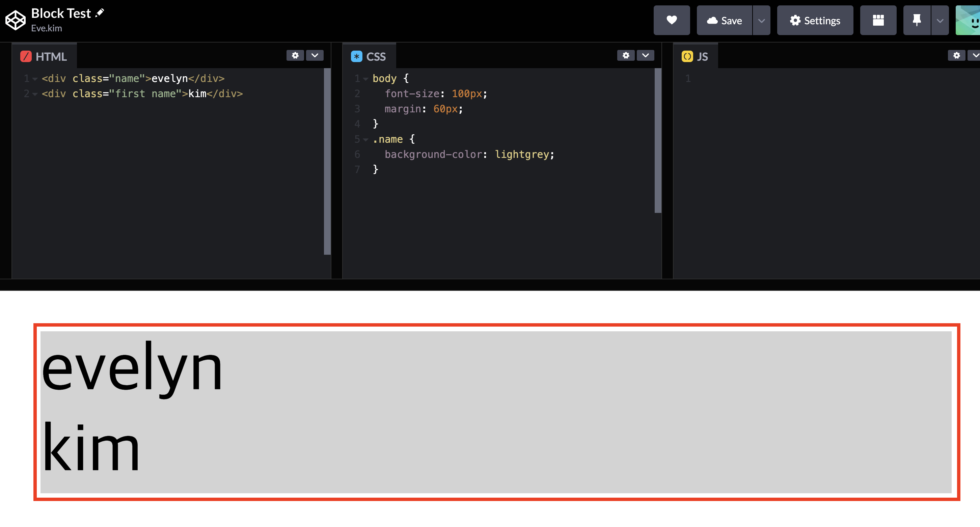This screenshot has width=980, height=527.
Task: Open the change view layout icon
Action: tap(878, 20)
